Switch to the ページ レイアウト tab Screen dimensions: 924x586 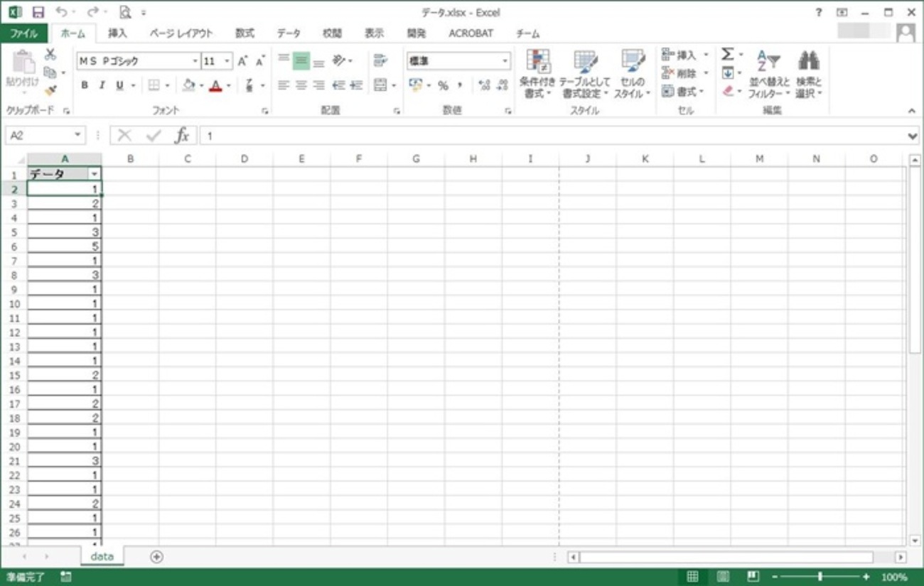point(181,33)
